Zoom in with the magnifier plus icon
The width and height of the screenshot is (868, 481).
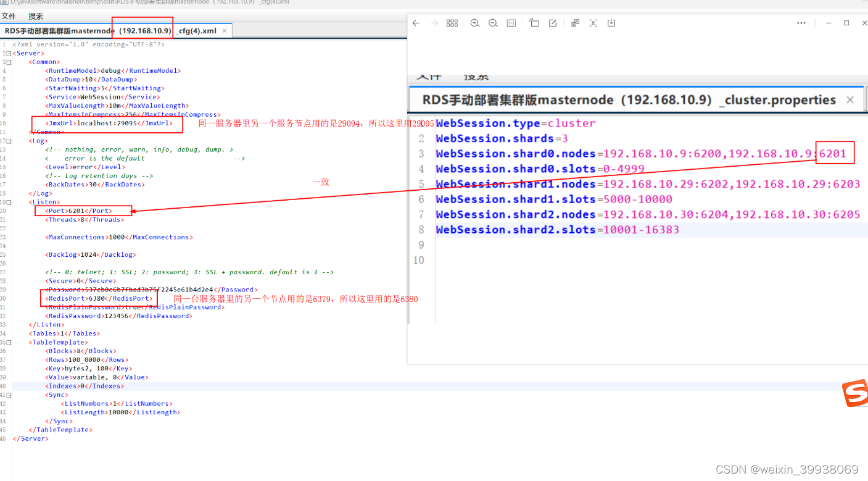(474, 23)
